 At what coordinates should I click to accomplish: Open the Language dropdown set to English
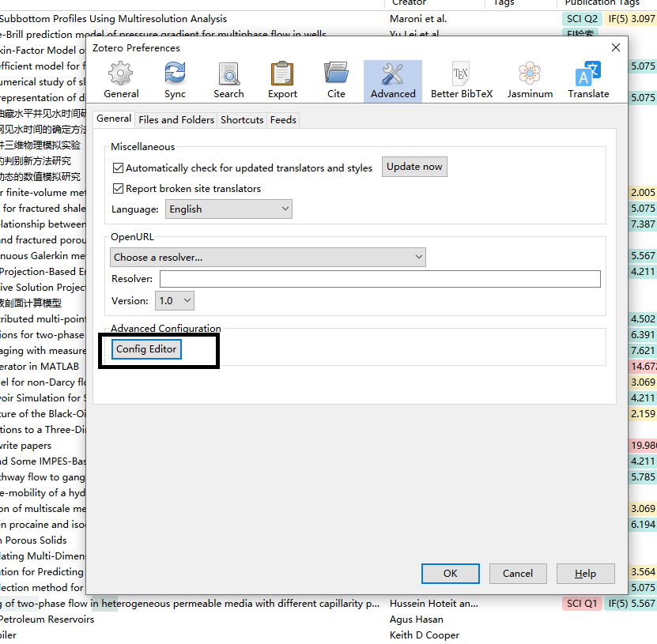228,209
